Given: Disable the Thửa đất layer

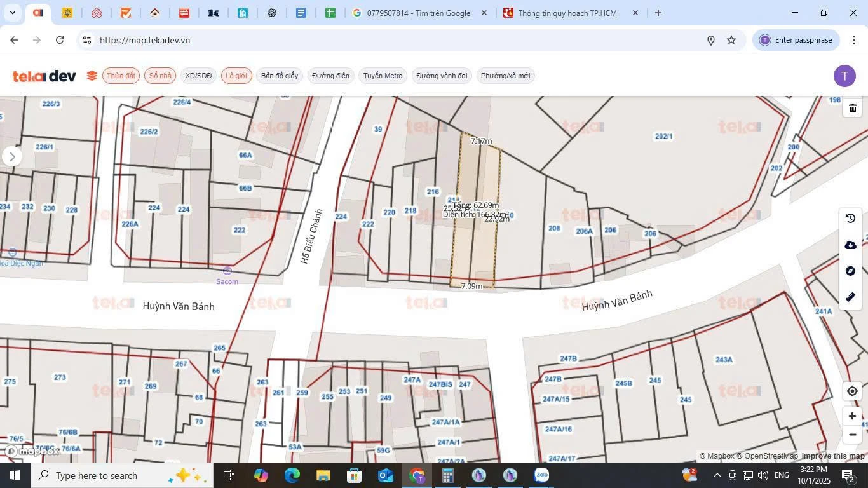Looking at the screenshot, I should pos(121,76).
